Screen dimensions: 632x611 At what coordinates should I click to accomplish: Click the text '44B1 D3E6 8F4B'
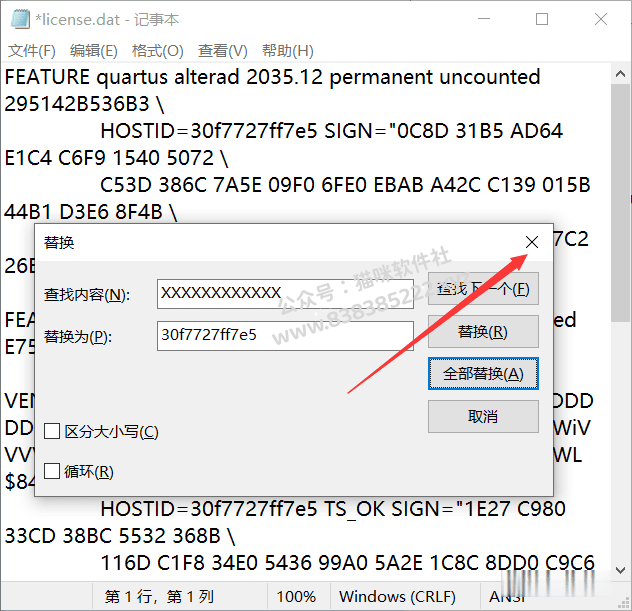[x=83, y=212]
